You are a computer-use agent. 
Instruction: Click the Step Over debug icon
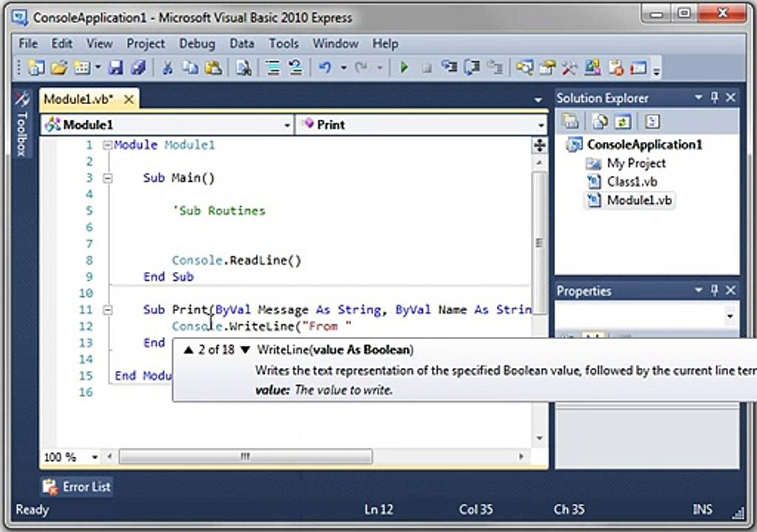point(472,67)
